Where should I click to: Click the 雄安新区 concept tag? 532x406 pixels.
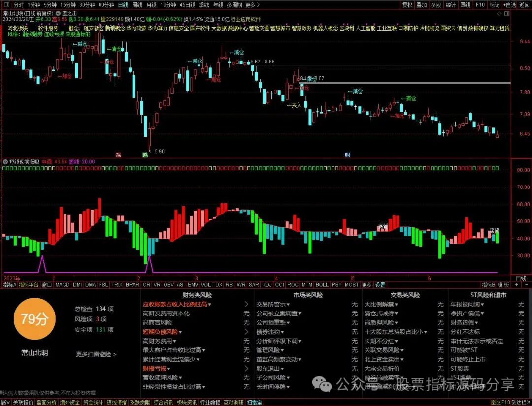[94, 28]
